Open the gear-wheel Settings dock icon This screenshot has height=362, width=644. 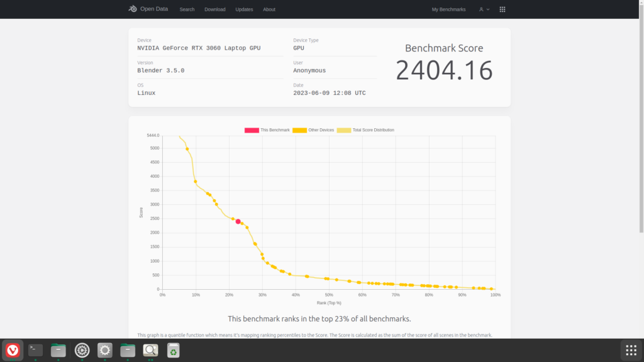pos(82,350)
